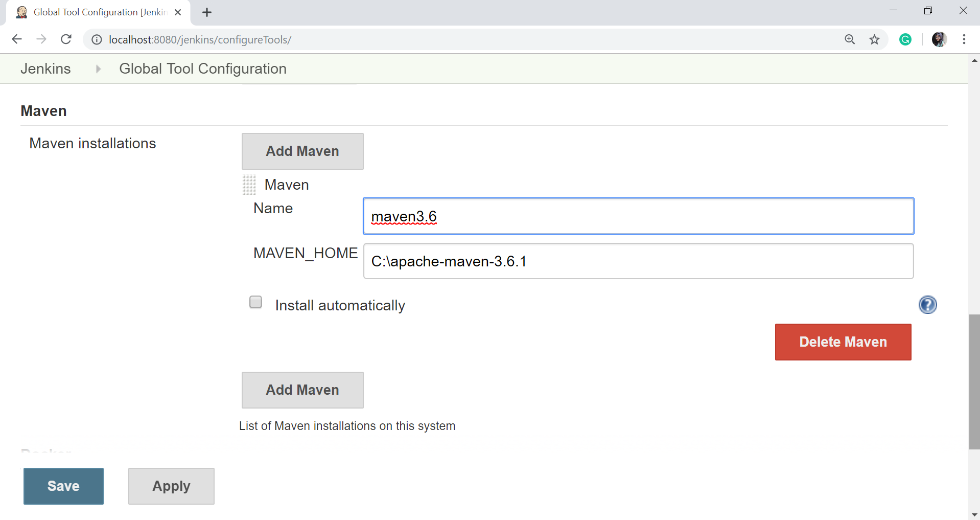This screenshot has height=520, width=980.
Task: Expand the Jenkins breadcrumb arrow menu
Action: click(98, 69)
